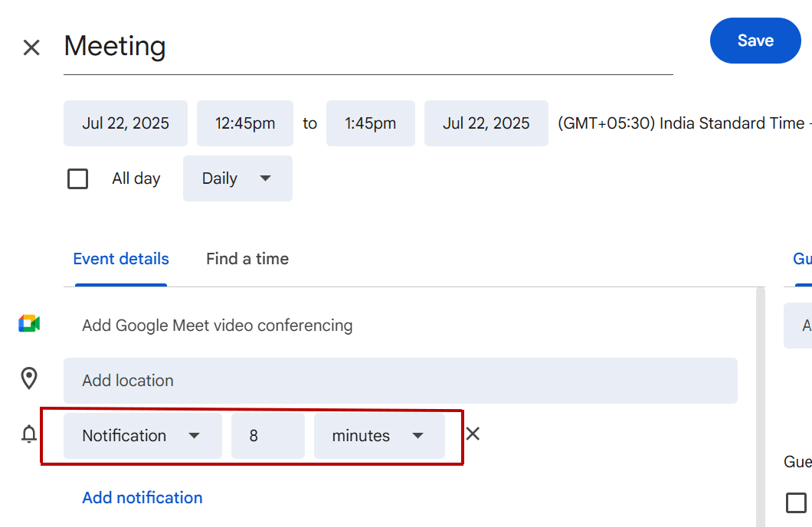This screenshot has height=527, width=812.
Task: Click the notification bell icon
Action: click(29, 434)
